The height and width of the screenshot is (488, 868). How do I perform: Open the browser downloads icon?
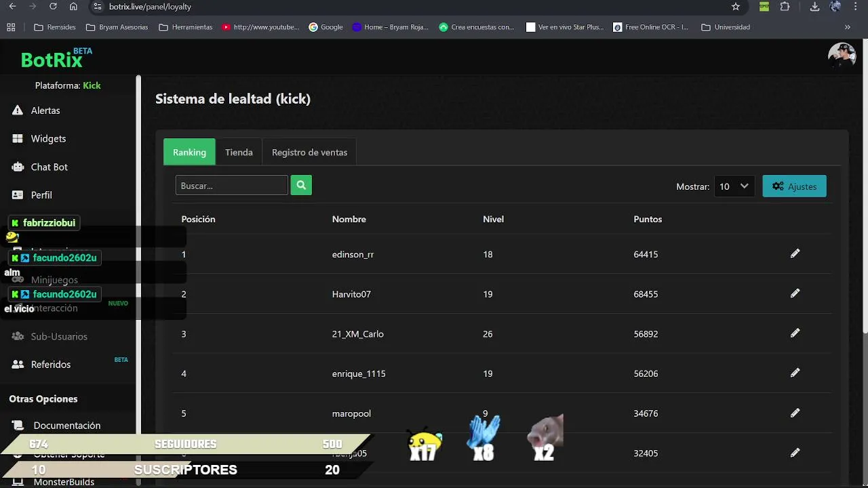click(815, 7)
